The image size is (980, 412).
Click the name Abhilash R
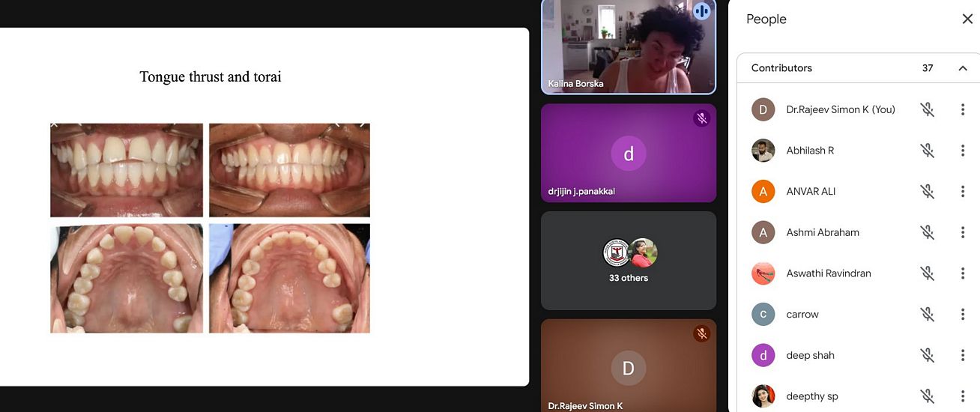tap(810, 151)
